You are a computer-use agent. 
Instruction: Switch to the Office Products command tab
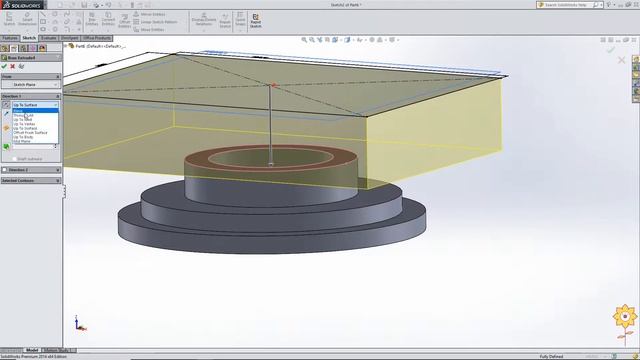coord(97,38)
